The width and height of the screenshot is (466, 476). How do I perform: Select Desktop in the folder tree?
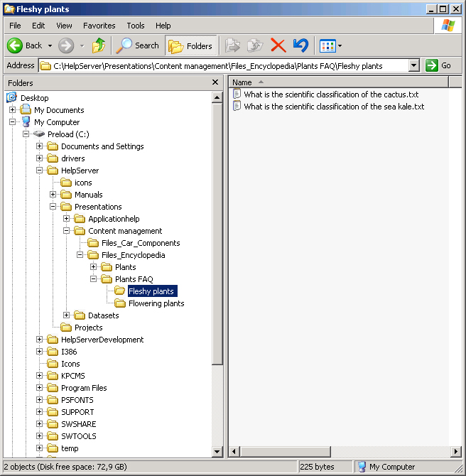tap(34, 98)
